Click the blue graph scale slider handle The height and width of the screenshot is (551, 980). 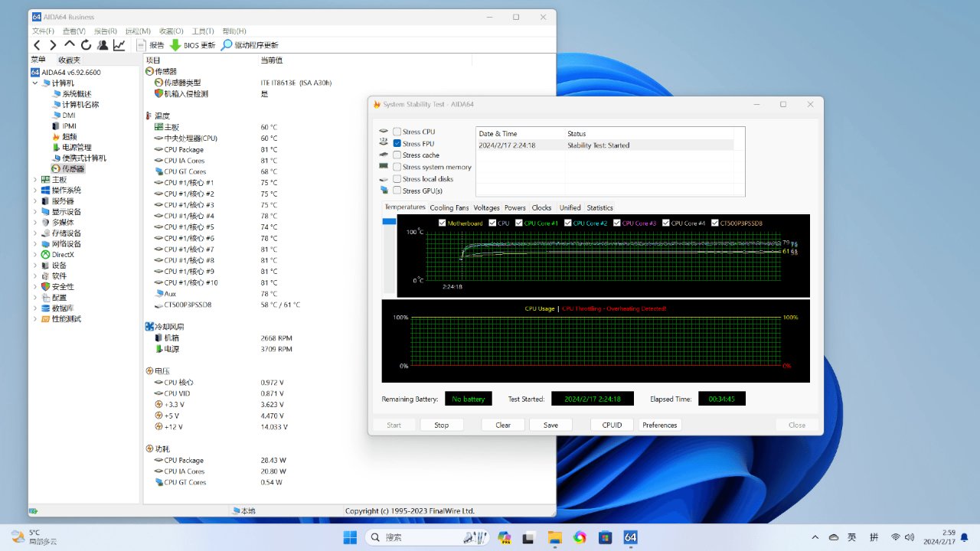tap(389, 222)
